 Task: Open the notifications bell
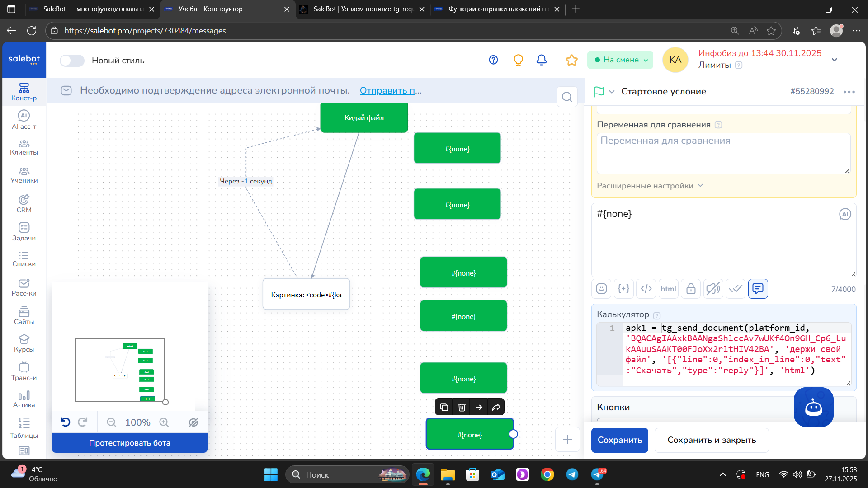[x=542, y=60]
